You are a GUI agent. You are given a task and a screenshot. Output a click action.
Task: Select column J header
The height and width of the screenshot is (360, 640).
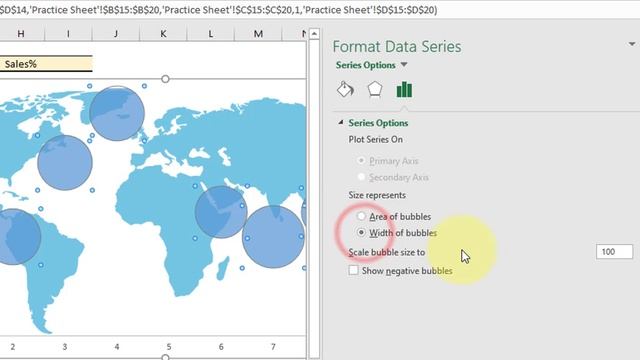coord(116,34)
